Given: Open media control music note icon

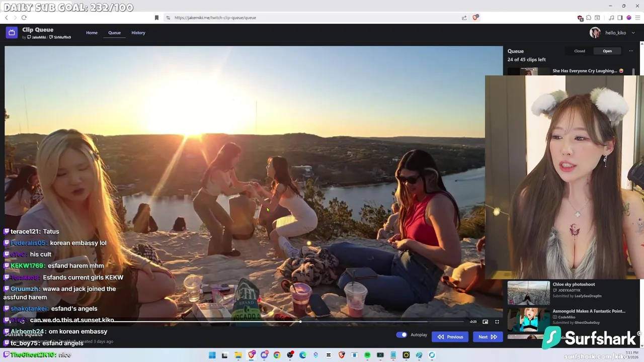Looking at the screenshot, I should click(x=611, y=18).
